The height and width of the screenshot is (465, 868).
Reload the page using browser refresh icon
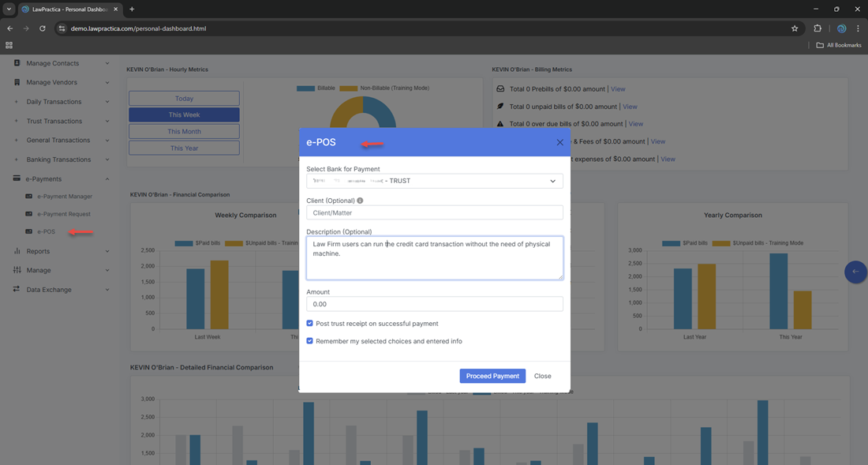pos(43,28)
